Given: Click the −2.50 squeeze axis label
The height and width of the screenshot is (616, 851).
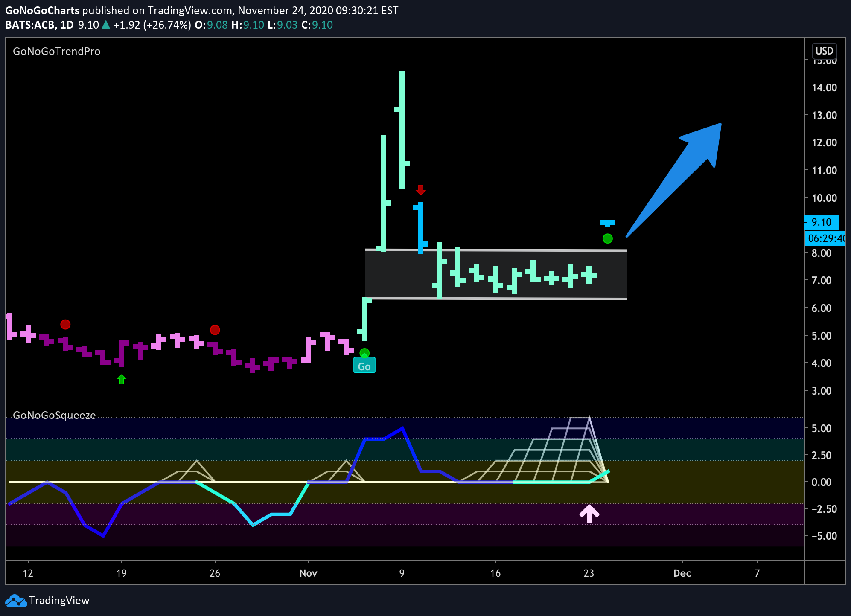Looking at the screenshot, I should coord(824,509).
